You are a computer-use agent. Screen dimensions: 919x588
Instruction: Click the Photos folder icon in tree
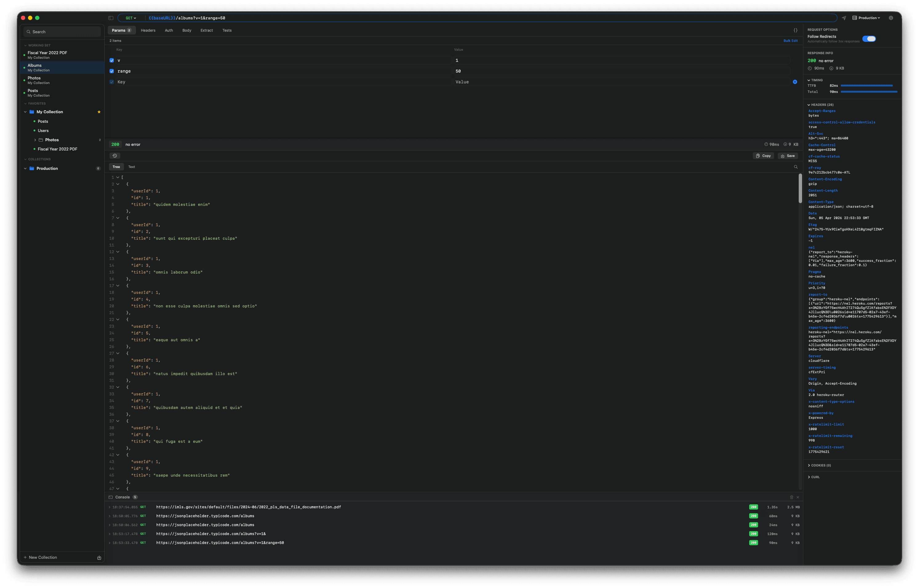tap(41, 140)
